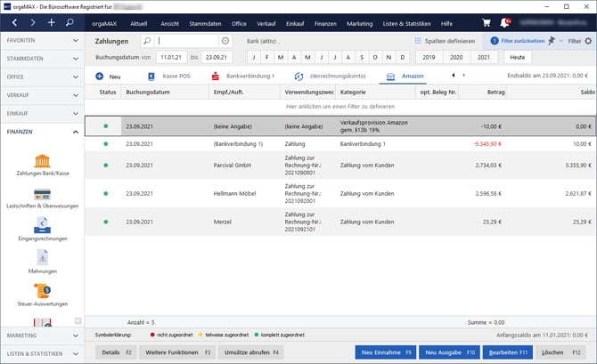Screen dimensions: 597x364
Task: Click the pin icon beside Filter zurücksetzen
Action: 552,40
